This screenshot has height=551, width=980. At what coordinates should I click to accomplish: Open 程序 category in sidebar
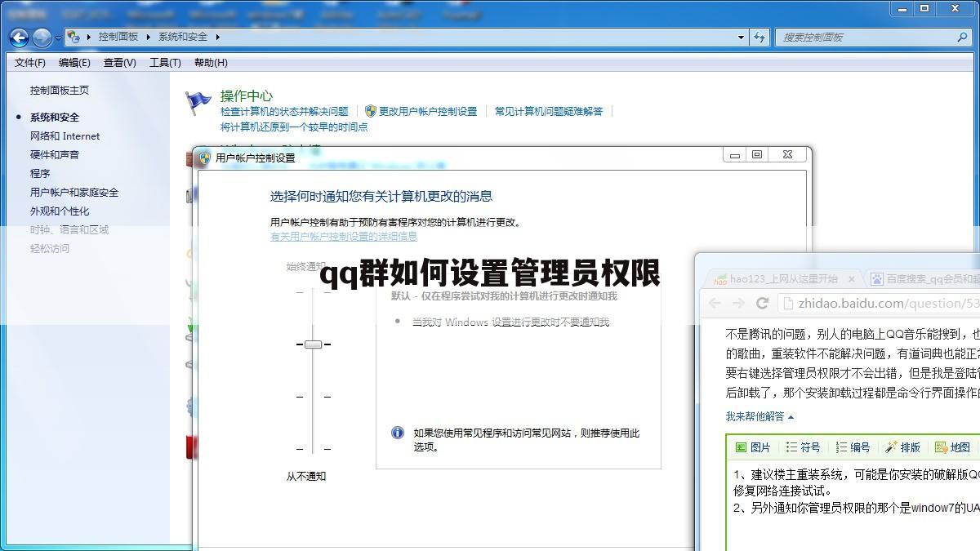coord(40,174)
